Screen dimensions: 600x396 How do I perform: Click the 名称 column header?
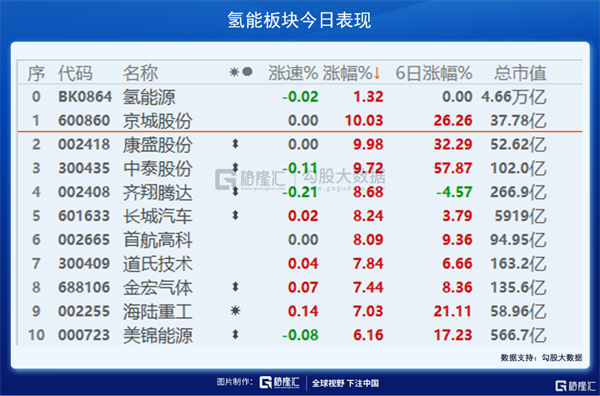pos(140,73)
